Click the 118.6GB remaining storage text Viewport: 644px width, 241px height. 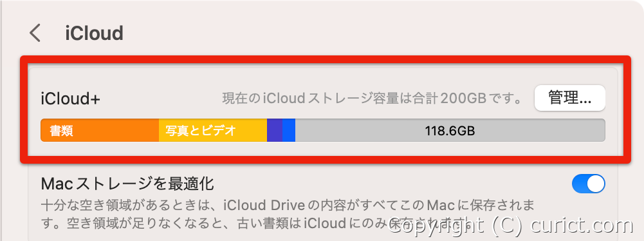[x=450, y=131]
